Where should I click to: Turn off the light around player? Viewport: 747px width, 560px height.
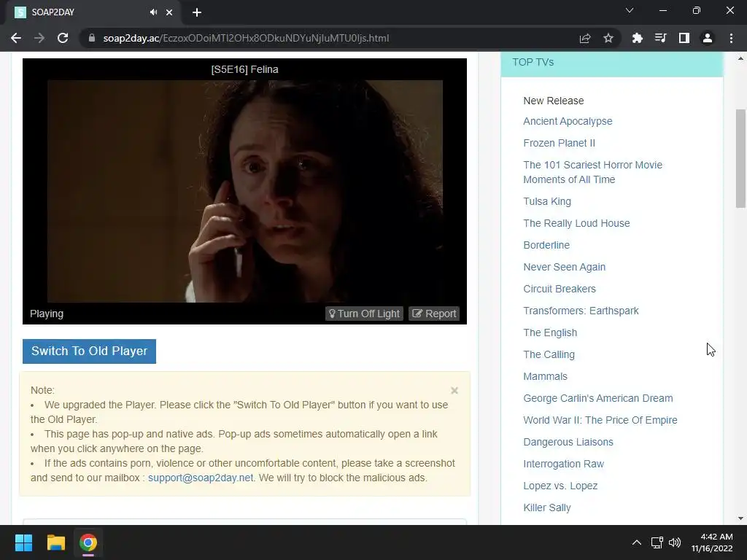tap(365, 314)
